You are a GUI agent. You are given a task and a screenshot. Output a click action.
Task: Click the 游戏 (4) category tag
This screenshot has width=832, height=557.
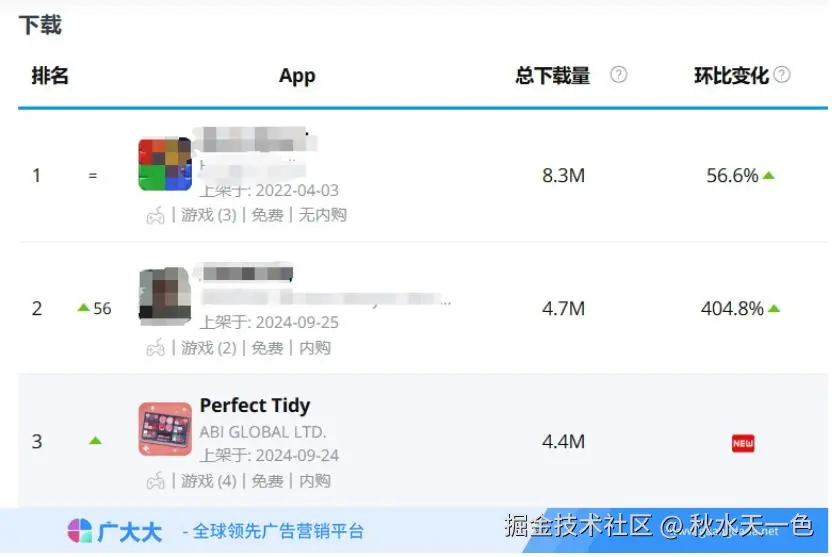(209, 481)
